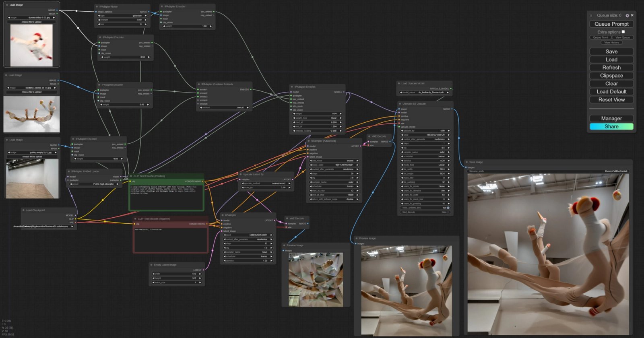
Task: Collapse the CLIP Text Encode (negative) node dot
Action: tap(135, 218)
